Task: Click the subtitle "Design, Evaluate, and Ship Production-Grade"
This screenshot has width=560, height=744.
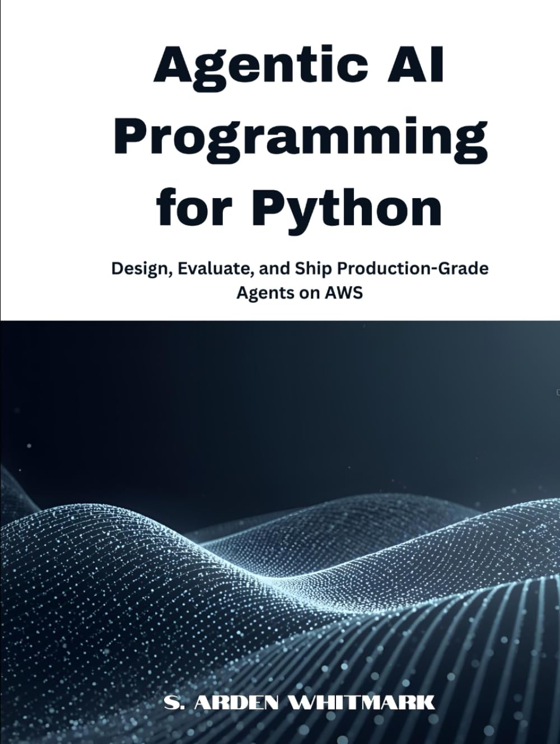Action: click(300, 269)
